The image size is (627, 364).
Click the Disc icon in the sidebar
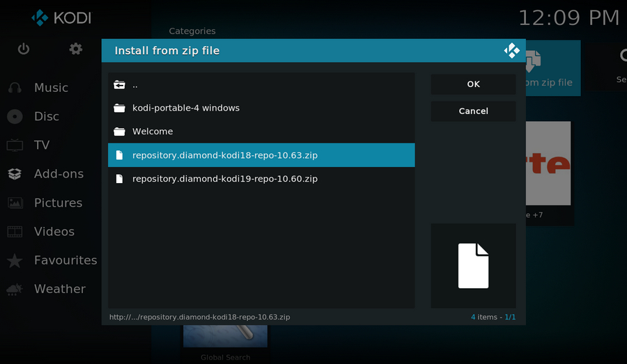15,116
